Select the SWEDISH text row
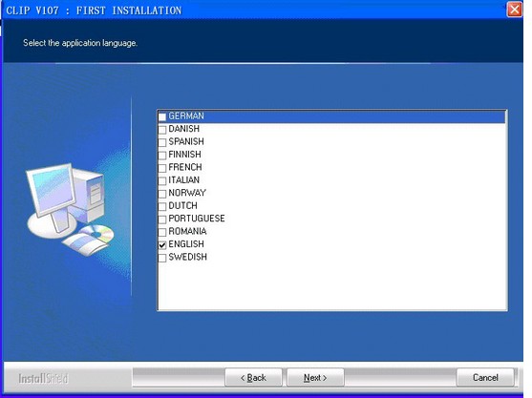Image resolution: width=532 pixels, height=398 pixels. pyautogui.click(x=187, y=257)
